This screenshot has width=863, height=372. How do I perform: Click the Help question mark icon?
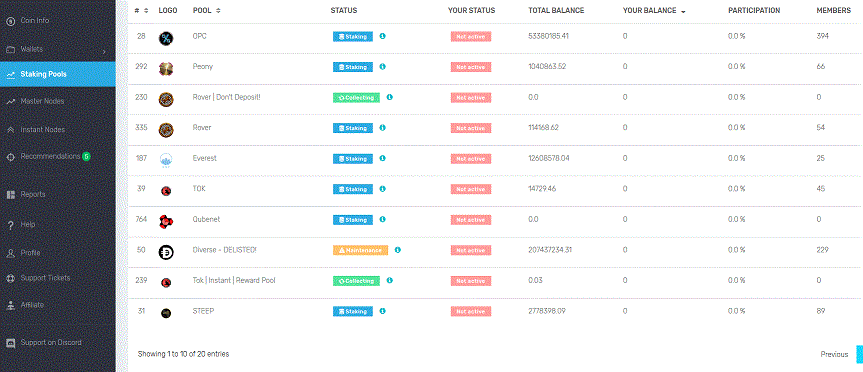(10, 225)
